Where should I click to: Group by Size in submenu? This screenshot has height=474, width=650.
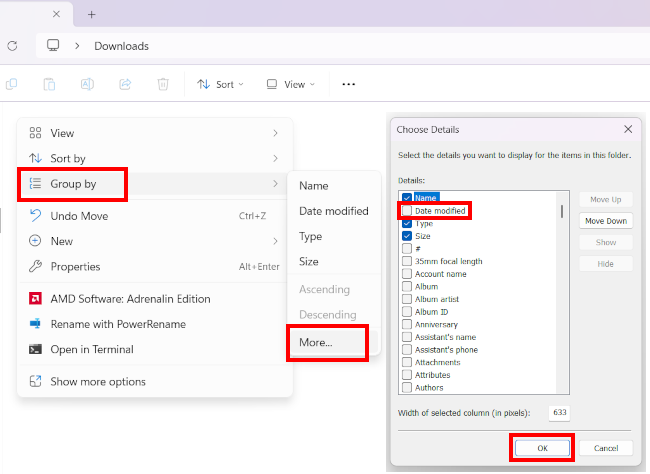334,261
